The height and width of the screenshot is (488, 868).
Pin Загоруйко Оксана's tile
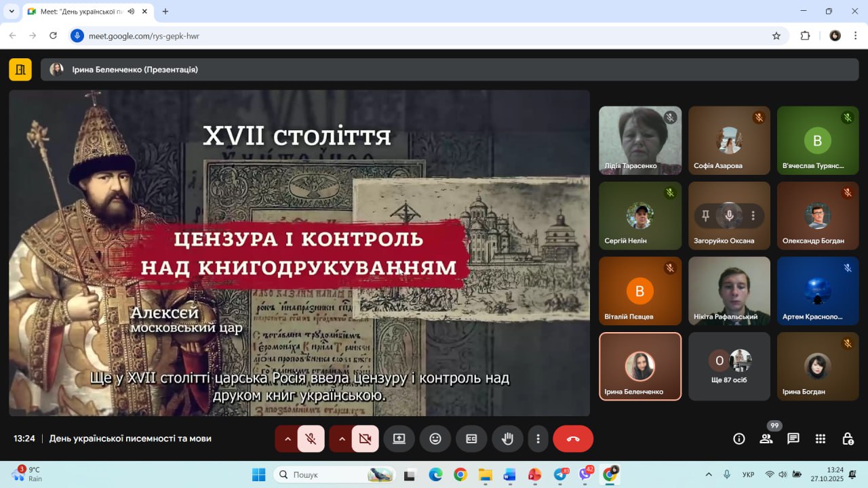coord(705,216)
